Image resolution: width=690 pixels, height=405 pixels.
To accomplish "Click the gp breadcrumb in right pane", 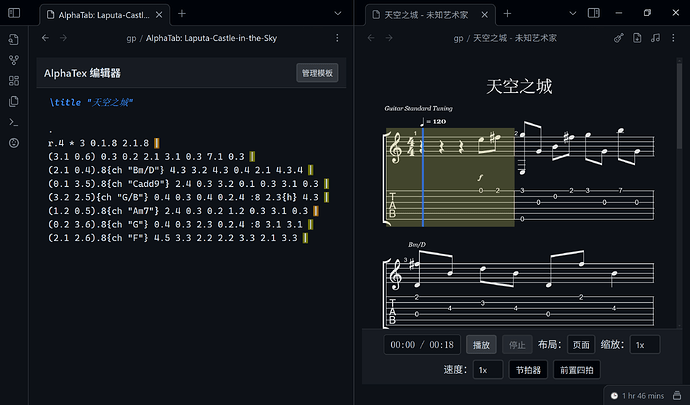I will pos(458,38).
